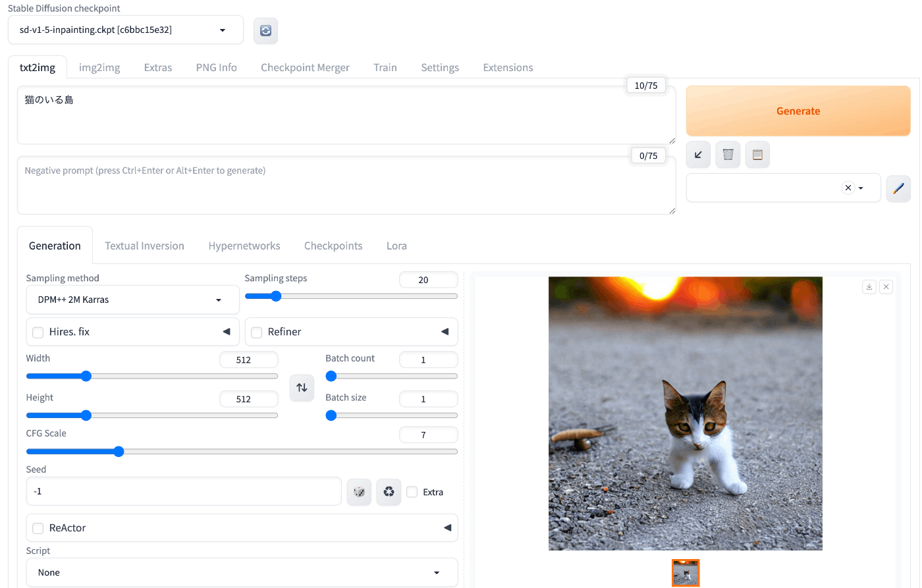The height and width of the screenshot is (588, 922).
Task: Open the Stable Diffusion checkpoint dropdown
Action: click(126, 30)
